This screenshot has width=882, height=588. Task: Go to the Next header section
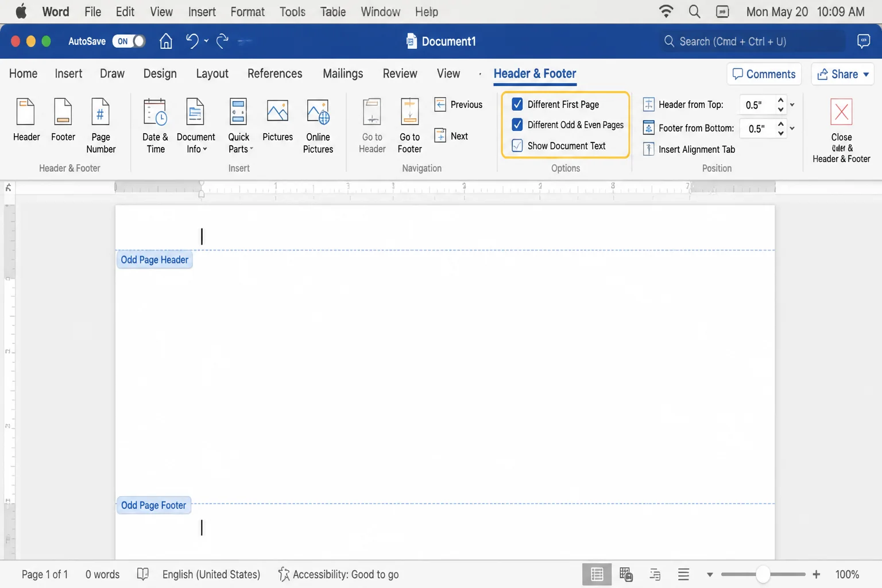click(451, 136)
